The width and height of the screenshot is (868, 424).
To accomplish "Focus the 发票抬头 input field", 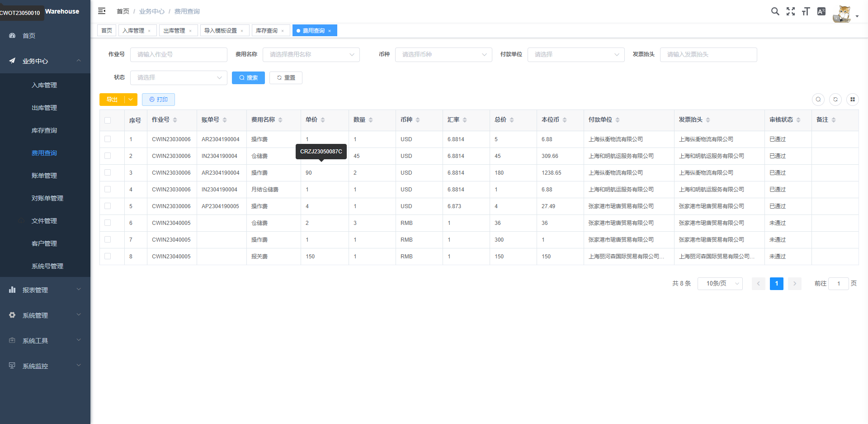I will 708,54.
